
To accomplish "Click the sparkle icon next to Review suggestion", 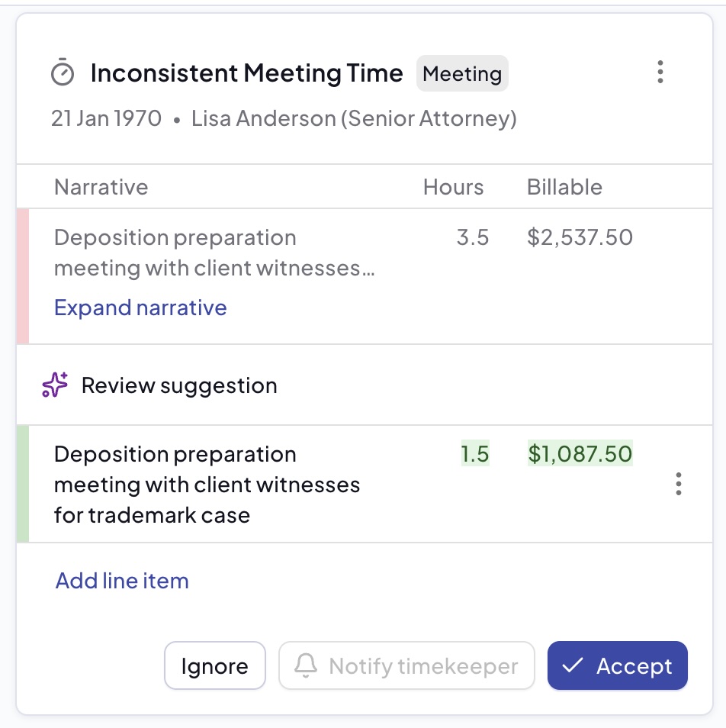I will click(55, 385).
